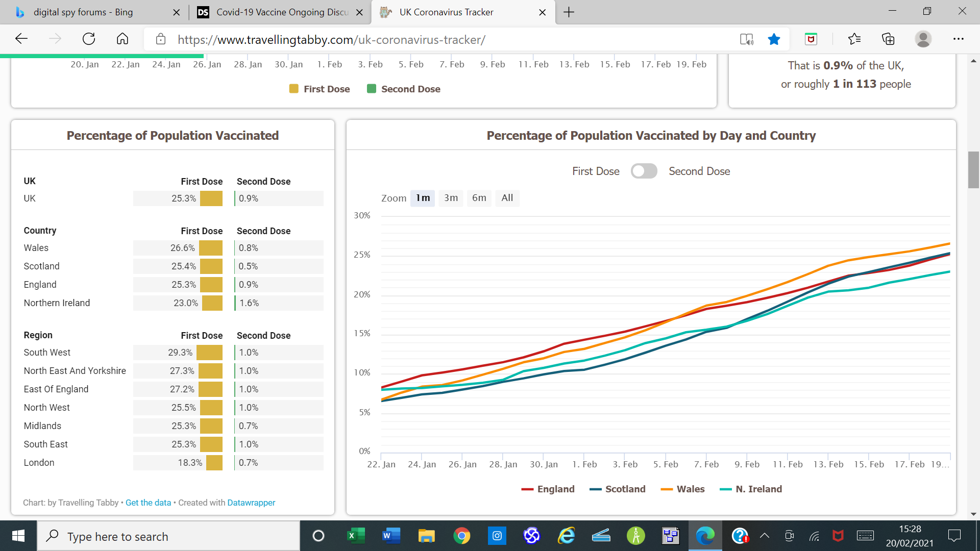Open the Collections icon in toolbar

tap(888, 39)
